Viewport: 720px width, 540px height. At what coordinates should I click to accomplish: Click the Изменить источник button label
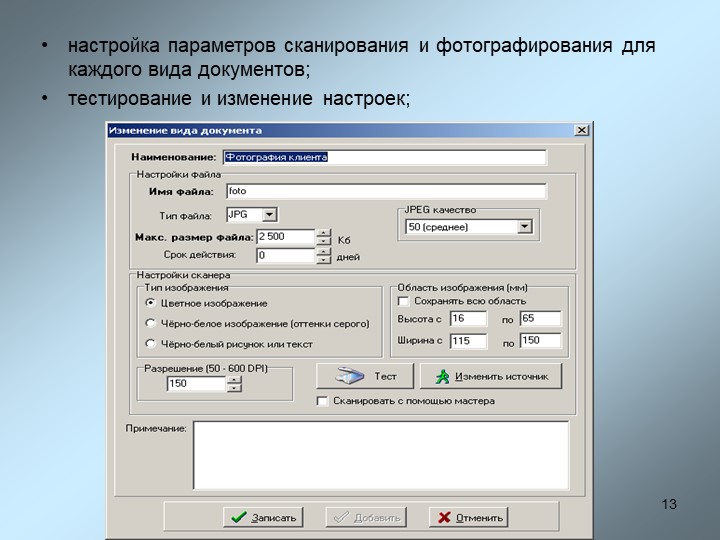501,377
